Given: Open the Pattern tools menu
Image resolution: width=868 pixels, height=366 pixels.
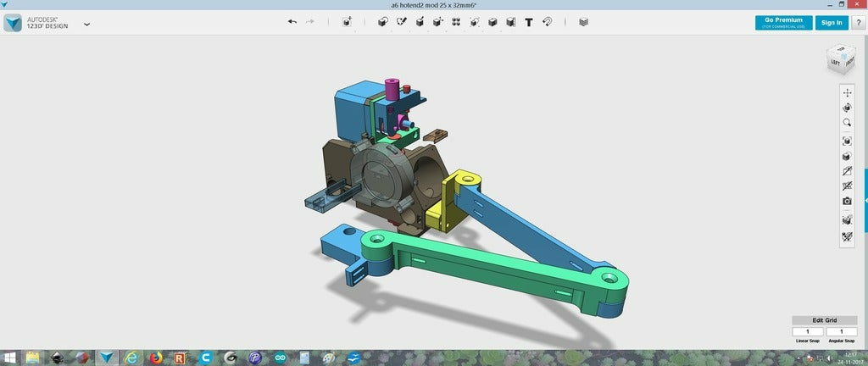Looking at the screenshot, I should coord(456,22).
